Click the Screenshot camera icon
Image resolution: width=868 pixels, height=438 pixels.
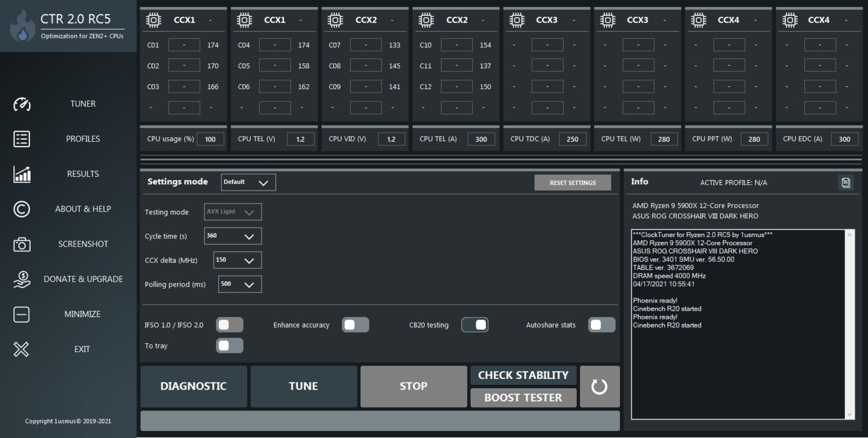(x=21, y=244)
